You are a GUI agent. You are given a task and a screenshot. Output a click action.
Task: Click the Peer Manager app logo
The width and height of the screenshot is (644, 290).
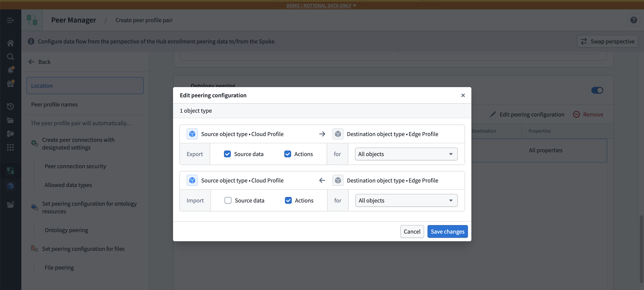(x=32, y=20)
